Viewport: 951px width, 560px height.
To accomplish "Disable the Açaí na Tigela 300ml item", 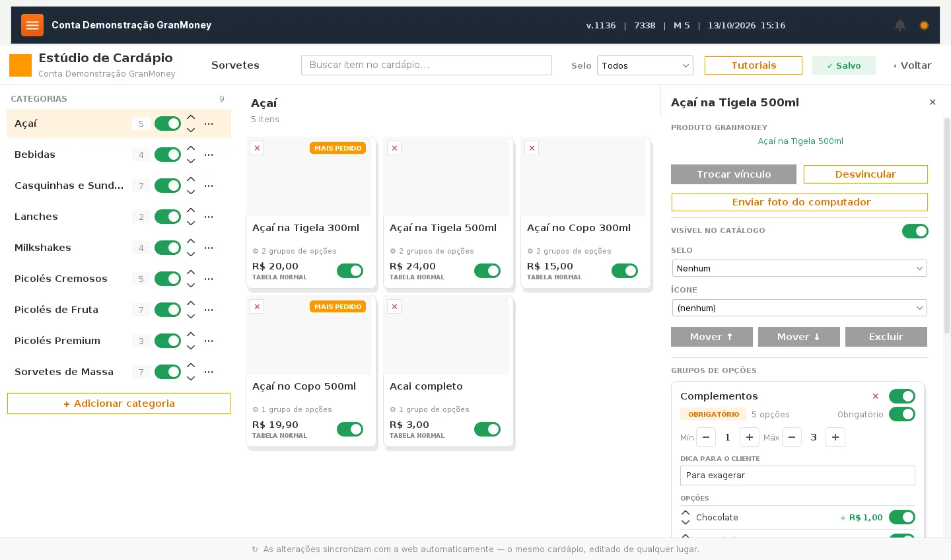I will [350, 271].
